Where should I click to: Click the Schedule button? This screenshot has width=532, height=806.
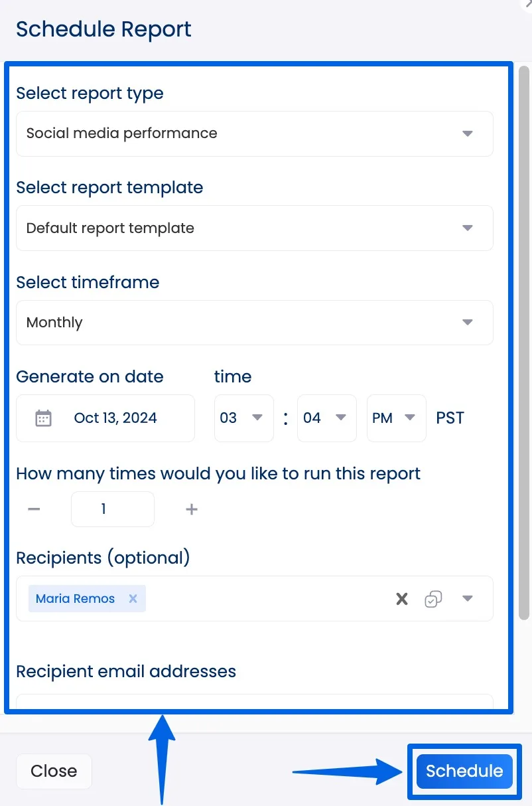click(464, 771)
